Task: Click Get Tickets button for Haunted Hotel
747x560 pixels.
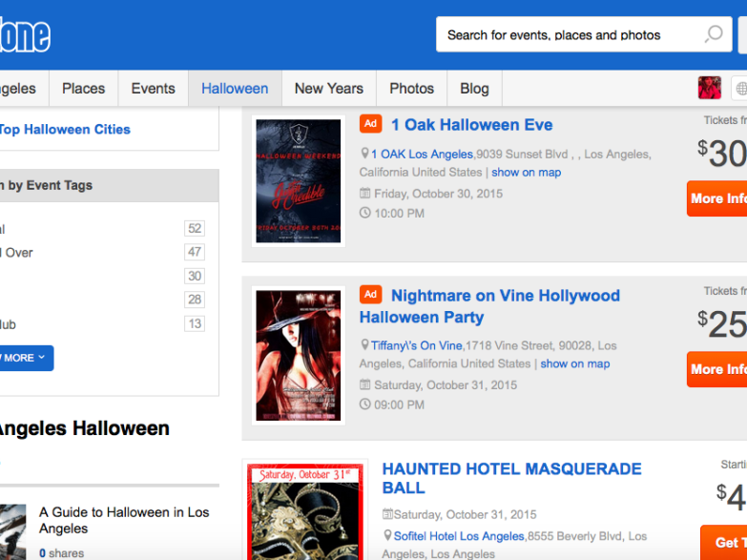Action: (724, 543)
